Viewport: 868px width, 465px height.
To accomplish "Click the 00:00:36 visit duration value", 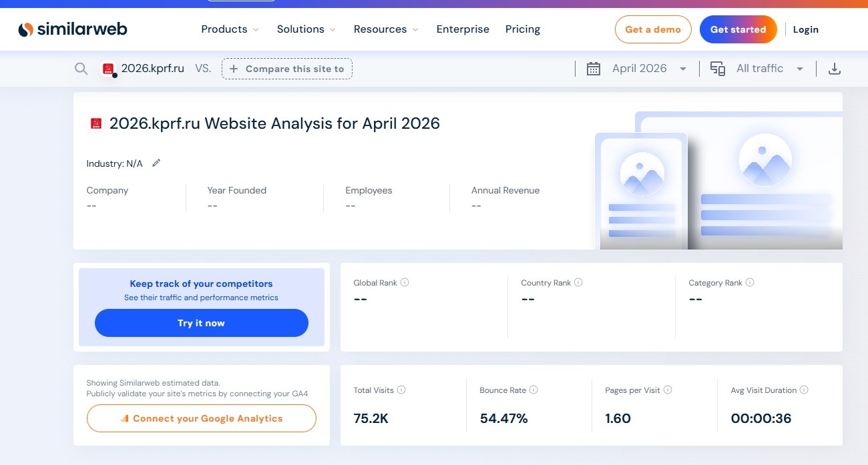I will 761,419.
